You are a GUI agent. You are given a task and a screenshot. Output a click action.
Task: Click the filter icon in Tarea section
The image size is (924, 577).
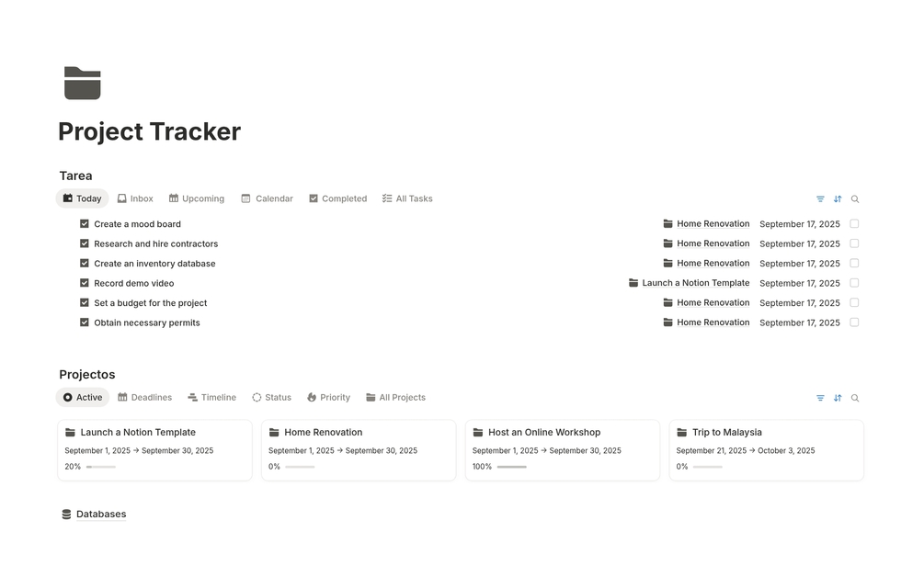(820, 199)
